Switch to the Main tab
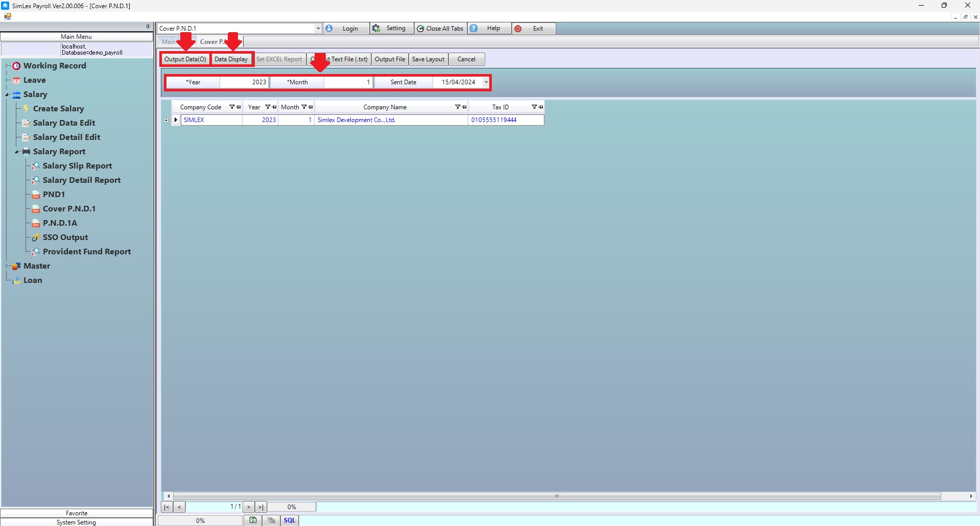Viewport: 980px width, 526px height. 169,42
